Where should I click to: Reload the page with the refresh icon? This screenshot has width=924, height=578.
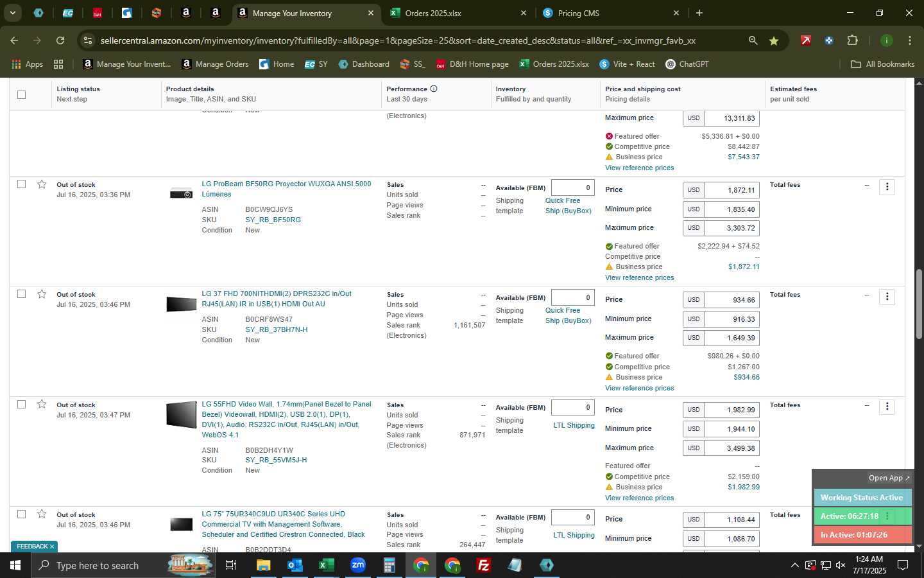(60, 40)
